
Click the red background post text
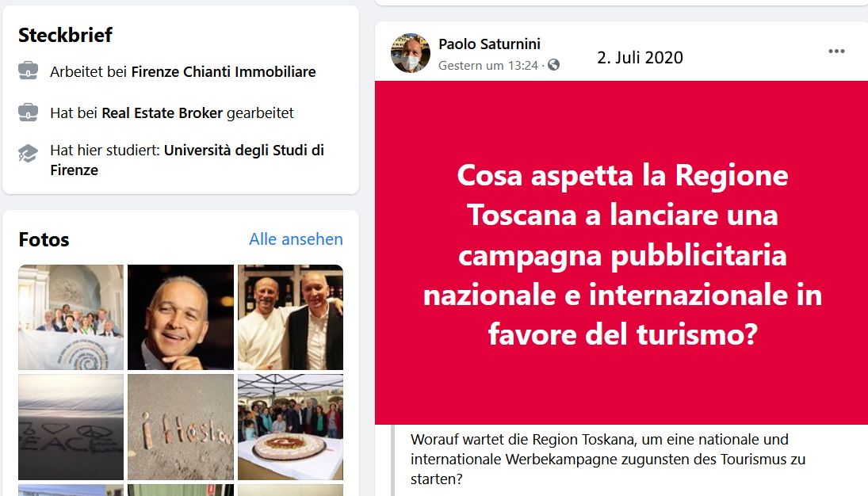click(x=622, y=254)
